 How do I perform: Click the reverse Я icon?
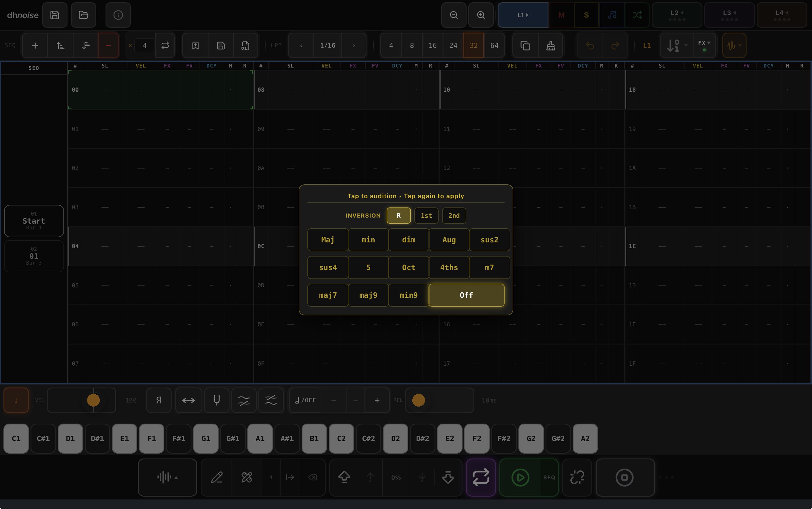[x=159, y=400]
